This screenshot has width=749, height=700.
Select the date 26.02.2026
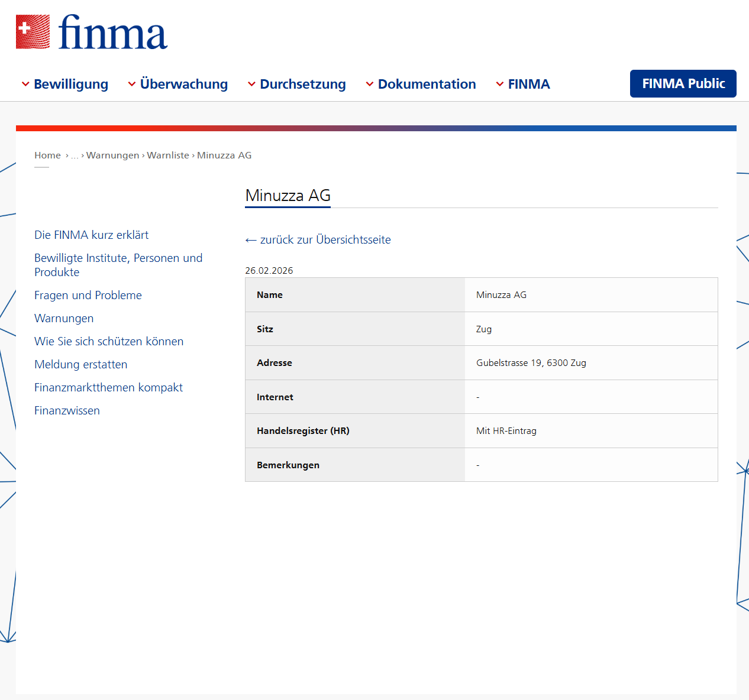(269, 270)
